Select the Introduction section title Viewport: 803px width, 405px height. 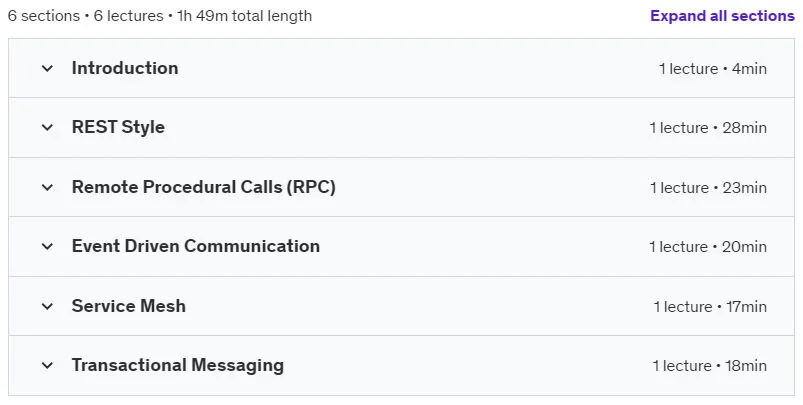(125, 68)
